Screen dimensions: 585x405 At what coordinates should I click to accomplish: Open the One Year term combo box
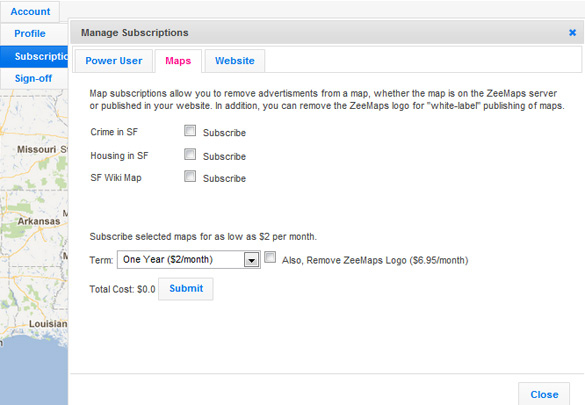click(x=189, y=260)
